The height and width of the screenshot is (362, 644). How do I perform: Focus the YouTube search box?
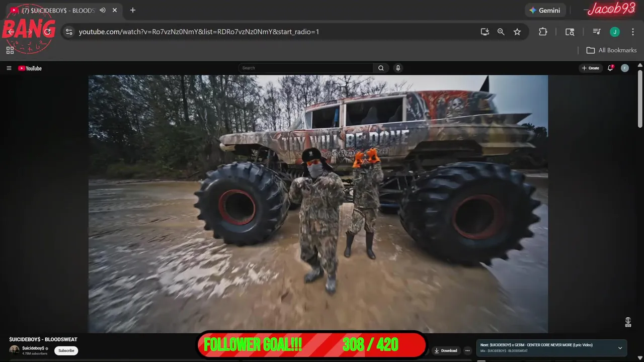pyautogui.click(x=305, y=68)
